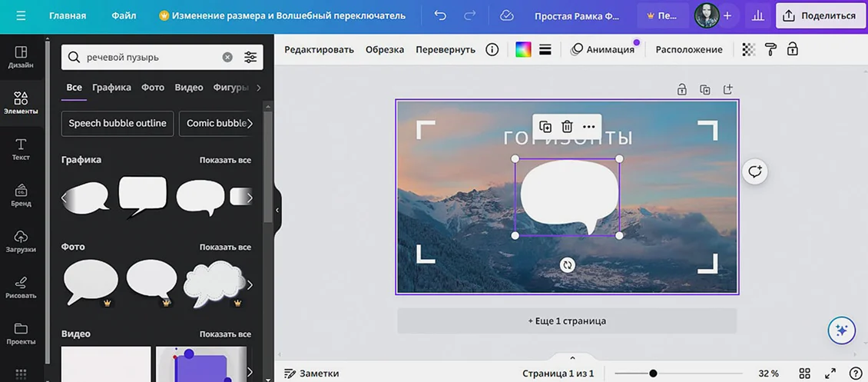Open the help question mark
Viewport: 868px width, 382px height.
pyautogui.click(x=855, y=373)
